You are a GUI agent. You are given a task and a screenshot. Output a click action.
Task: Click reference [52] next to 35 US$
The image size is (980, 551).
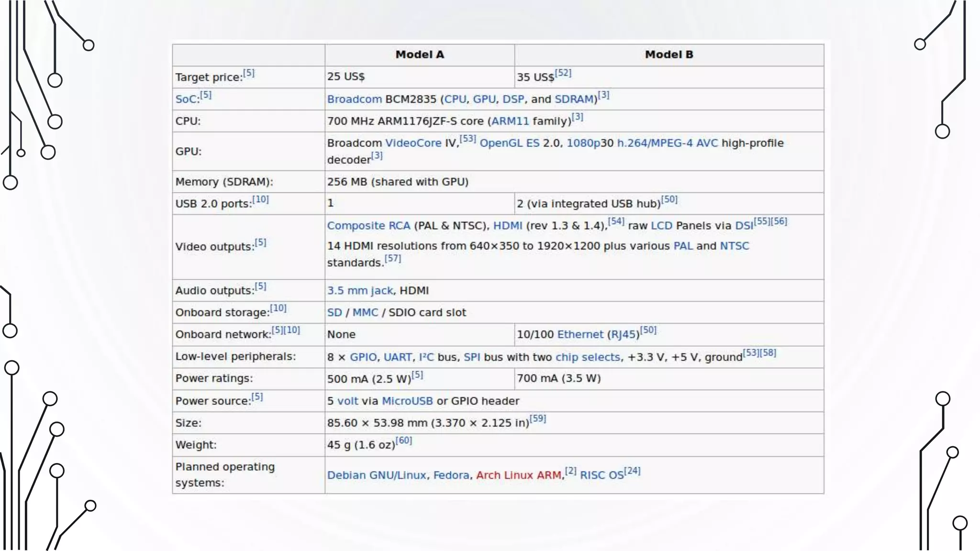(563, 73)
